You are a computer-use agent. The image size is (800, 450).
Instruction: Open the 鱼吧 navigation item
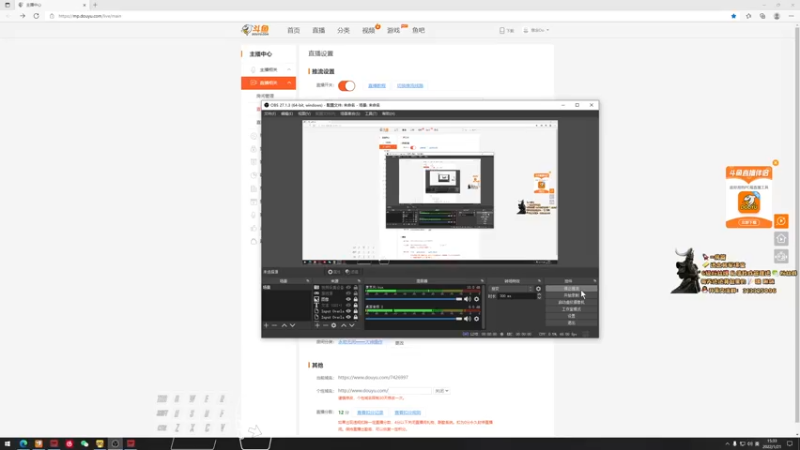418,31
